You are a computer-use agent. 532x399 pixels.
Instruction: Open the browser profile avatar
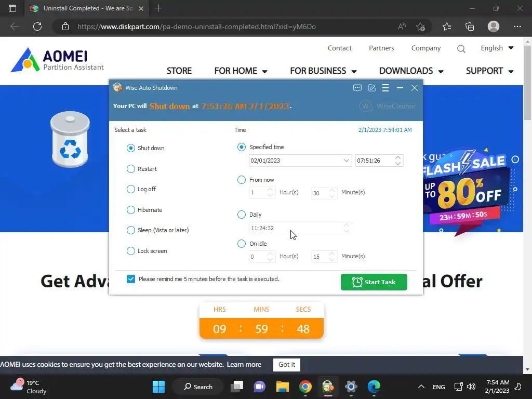[x=494, y=26]
